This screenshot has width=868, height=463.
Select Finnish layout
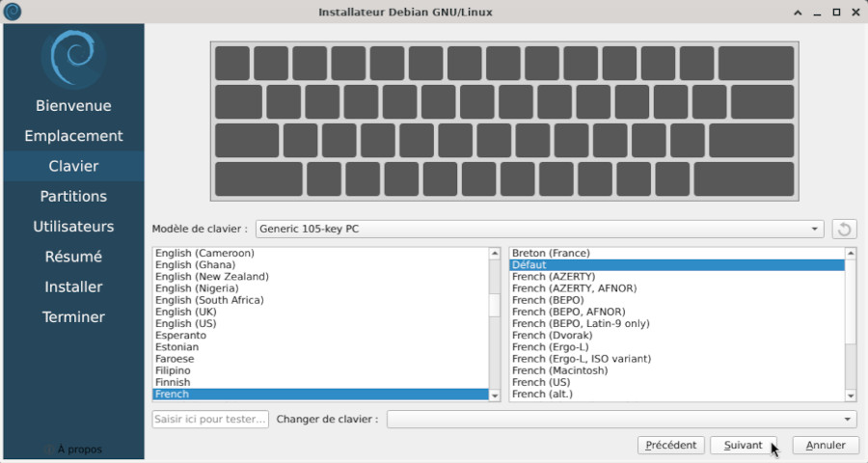[320, 382]
